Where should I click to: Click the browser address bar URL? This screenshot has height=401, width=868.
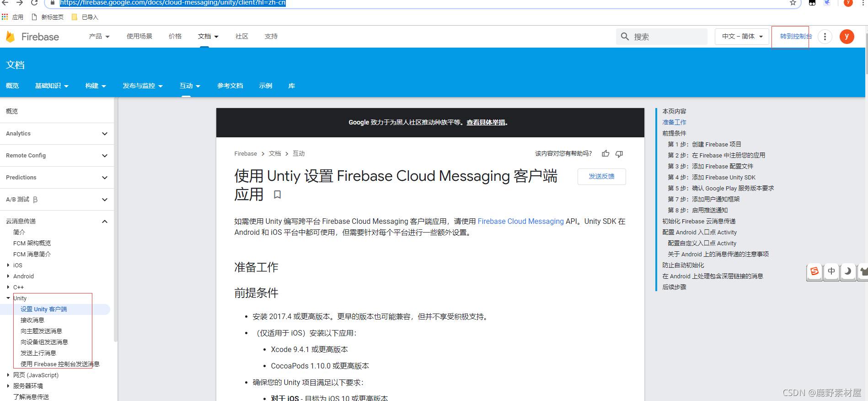point(172,3)
